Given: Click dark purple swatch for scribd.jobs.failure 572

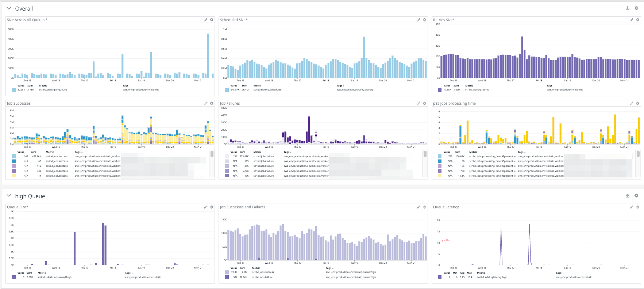Looking at the screenshot, I should click(x=227, y=277).
